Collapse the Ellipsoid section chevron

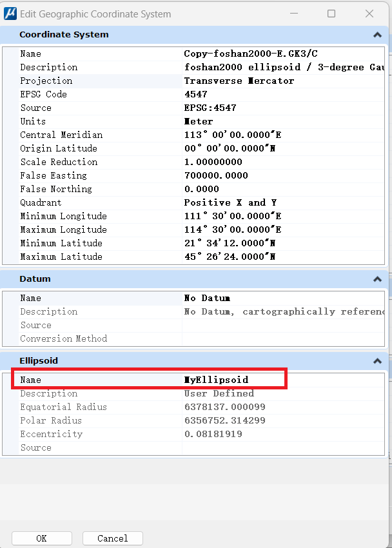click(x=377, y=361)
